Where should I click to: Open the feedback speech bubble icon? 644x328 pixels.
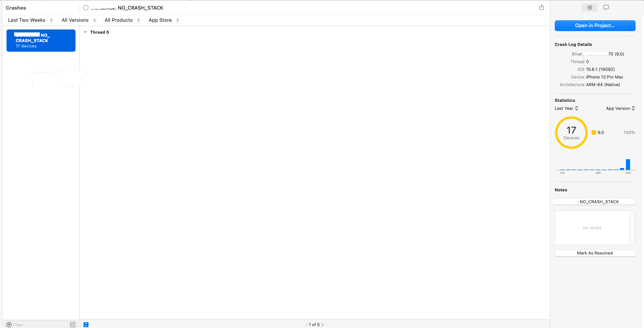click(606, 7)
